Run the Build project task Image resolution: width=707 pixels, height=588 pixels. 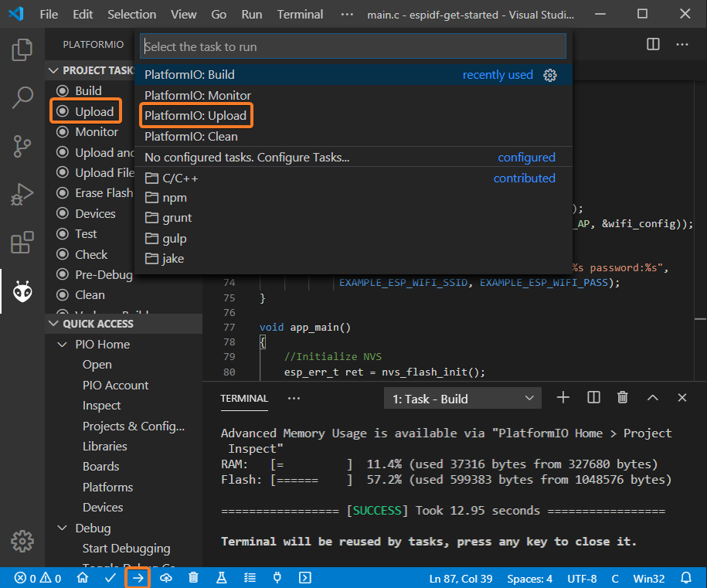(88, 91)
